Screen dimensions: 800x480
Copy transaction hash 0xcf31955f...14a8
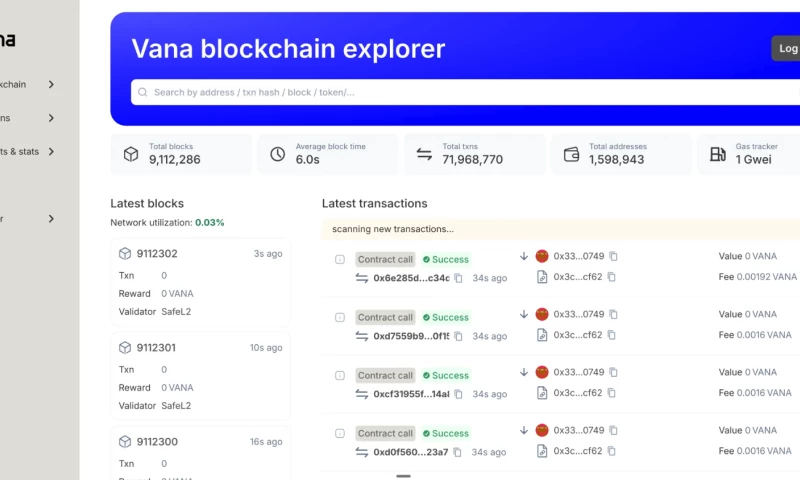(x=458, y=394)
